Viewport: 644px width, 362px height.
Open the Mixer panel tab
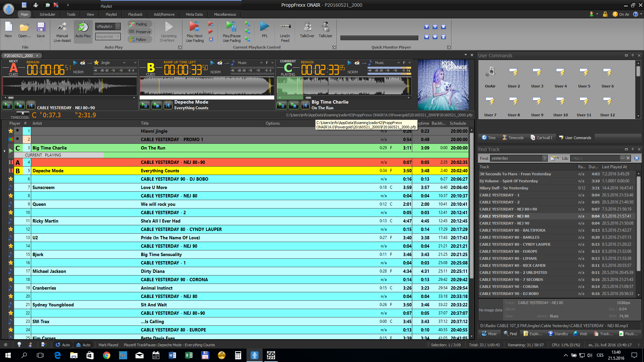tap(489, 334)
